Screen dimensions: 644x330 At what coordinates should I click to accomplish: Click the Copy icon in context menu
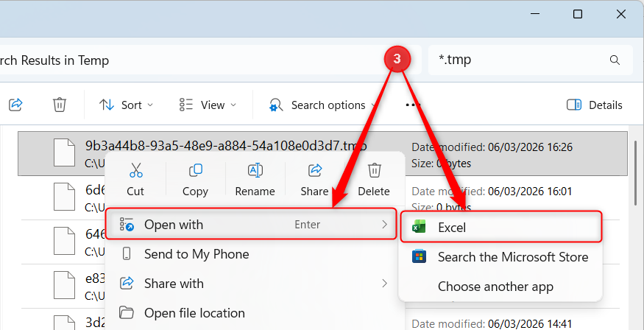pyautogui.click(x=195, y=170)
